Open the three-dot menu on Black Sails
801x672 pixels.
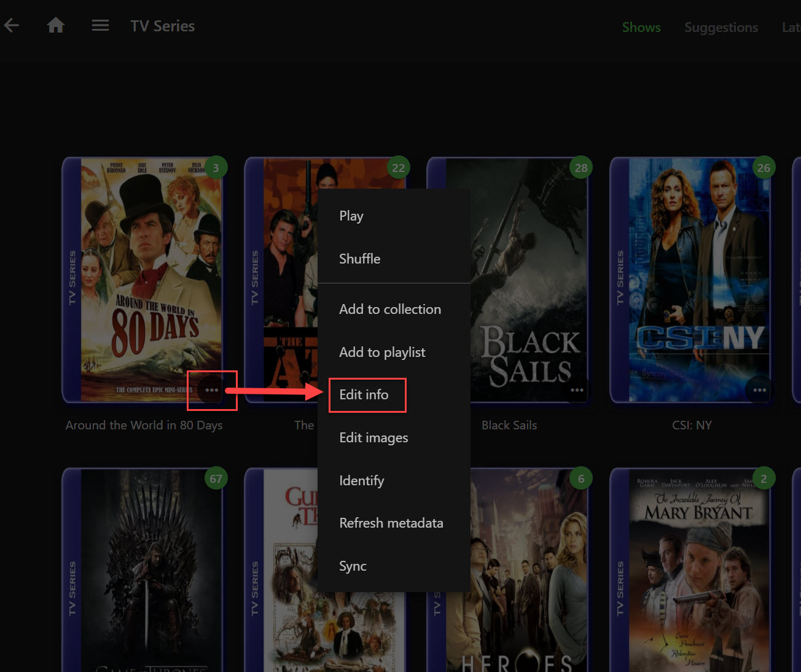[x=577, y=390]
